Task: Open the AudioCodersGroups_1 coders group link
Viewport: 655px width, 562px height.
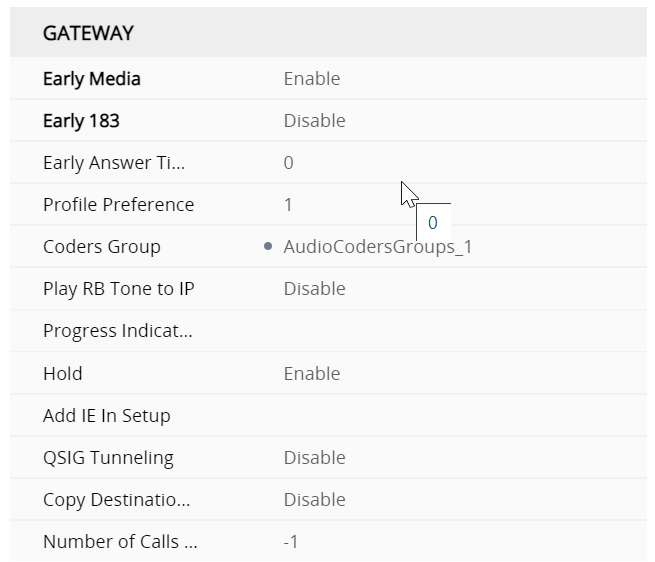Action: (377, 247)
